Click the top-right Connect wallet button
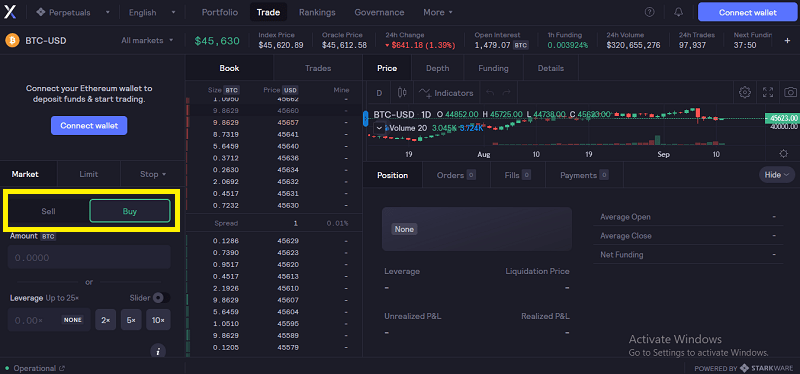Screen dimensions: 800x374 point(747,12)
